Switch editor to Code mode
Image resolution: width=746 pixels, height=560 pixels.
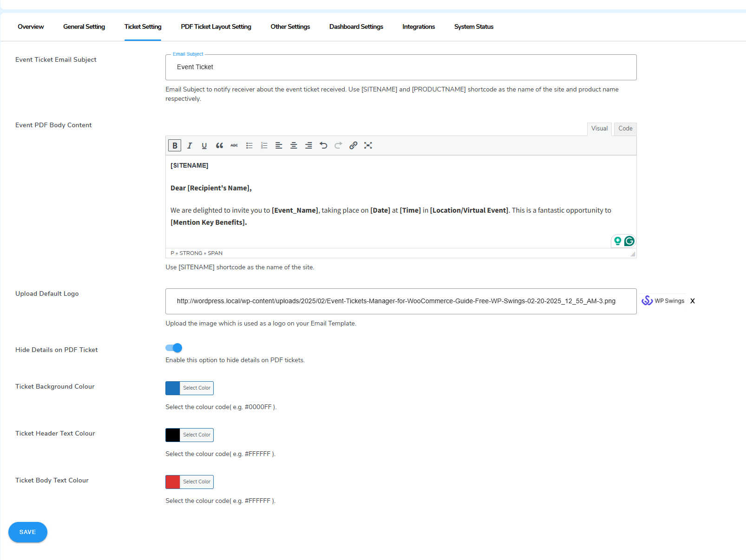point(625,129)
